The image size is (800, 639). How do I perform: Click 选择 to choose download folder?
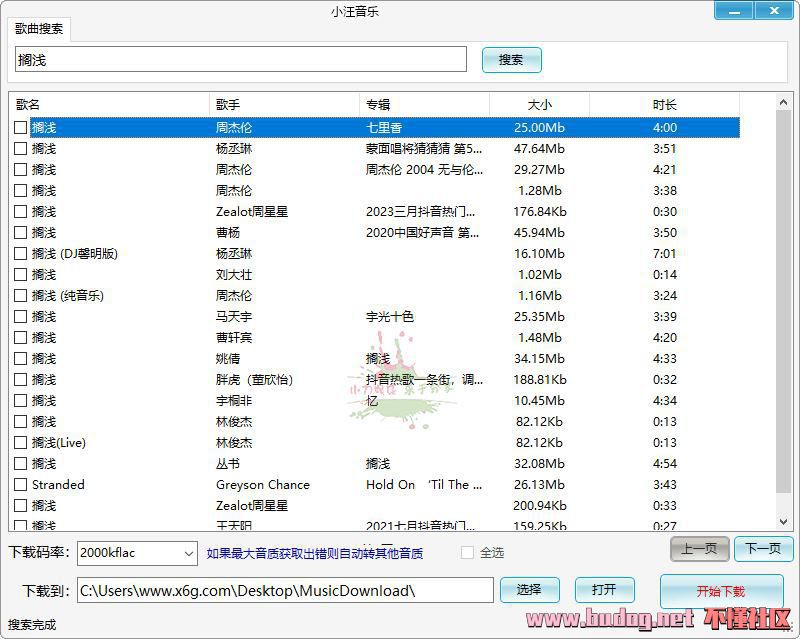click(529, 590)
